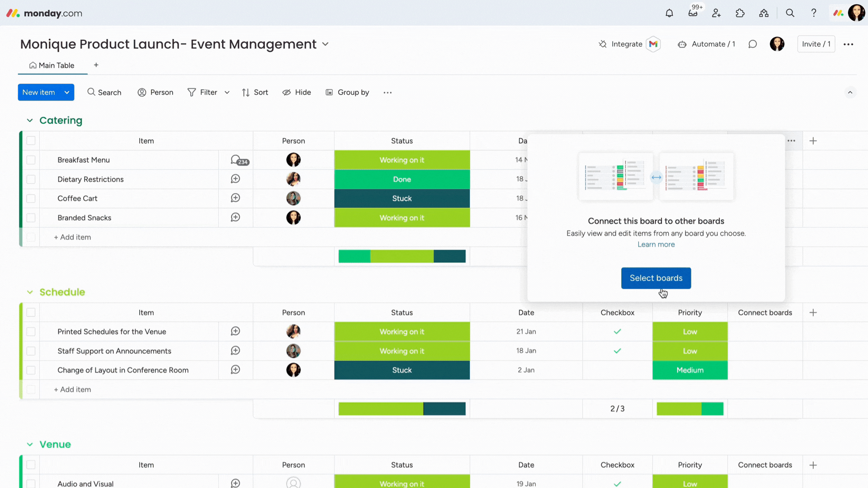The height and width of the screenshot is (488, 868).
Task: Select all items in Schedule group header checkbox
Action: point(31,312)
